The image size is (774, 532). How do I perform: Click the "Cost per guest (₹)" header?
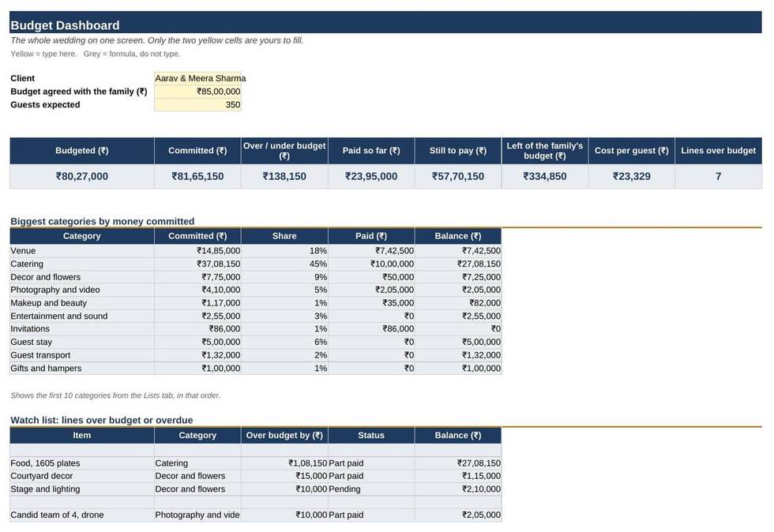pos(631,151)
